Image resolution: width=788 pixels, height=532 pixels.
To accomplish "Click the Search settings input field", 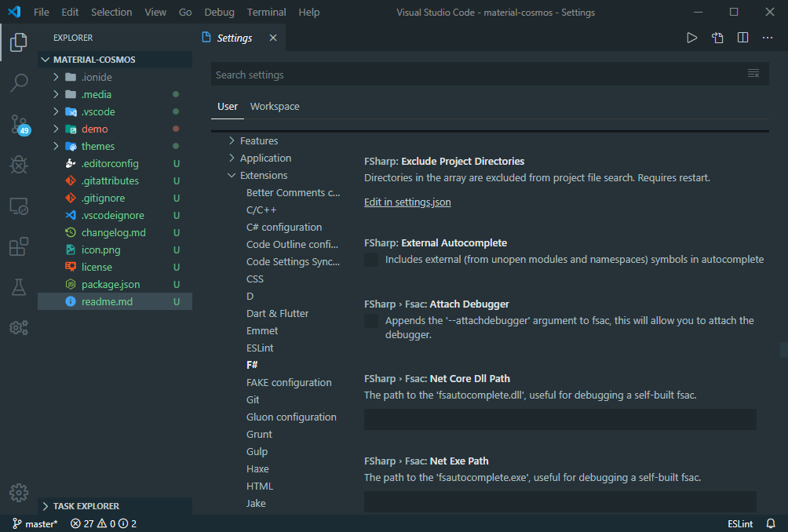I will tap(477, 75).
